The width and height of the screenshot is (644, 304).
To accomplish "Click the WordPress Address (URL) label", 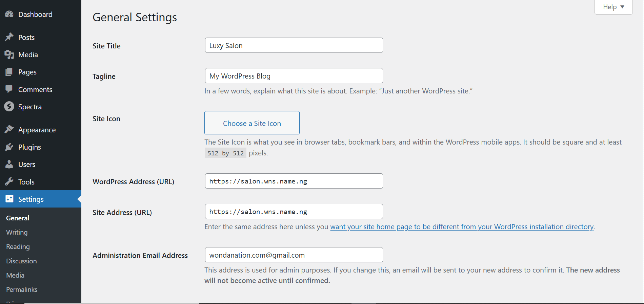I will tap(134, 182).
